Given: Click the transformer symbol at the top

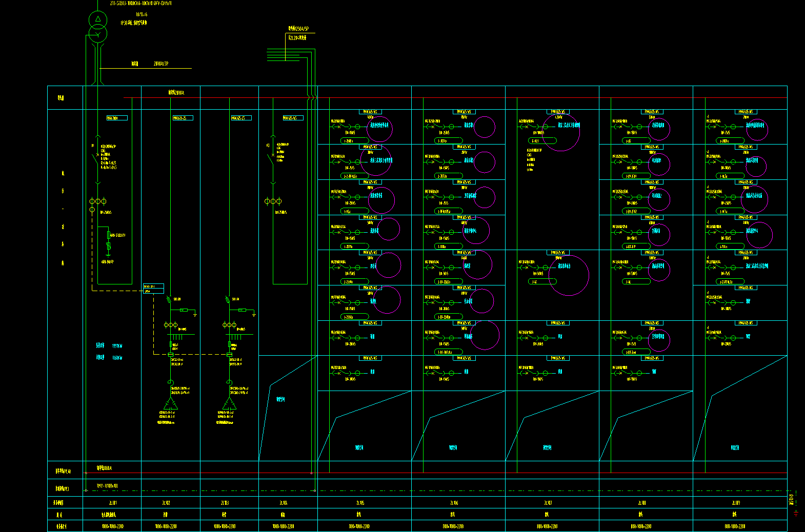Looking at the screenshot, I should point(97,27).
